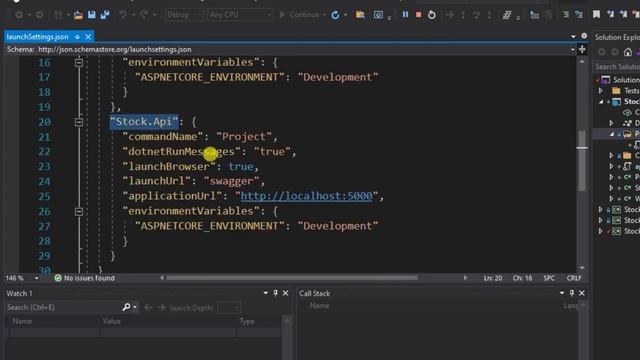Click the Solution Explorer Home icon
Screen dimensions: 640x360
click(628, 52)
